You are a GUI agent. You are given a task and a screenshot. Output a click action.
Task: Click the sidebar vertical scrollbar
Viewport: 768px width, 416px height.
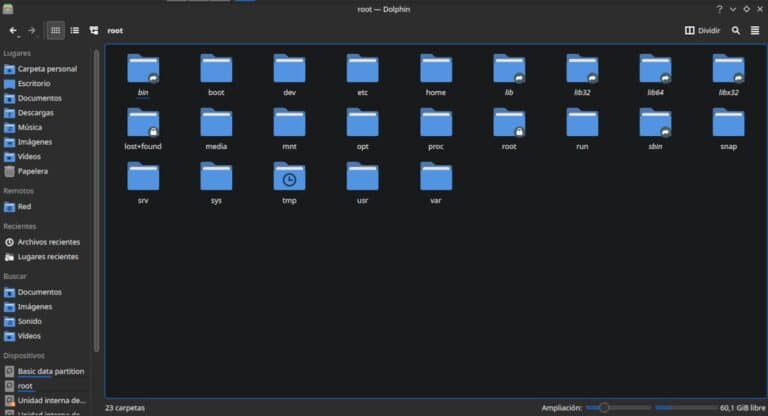(96, 200)
